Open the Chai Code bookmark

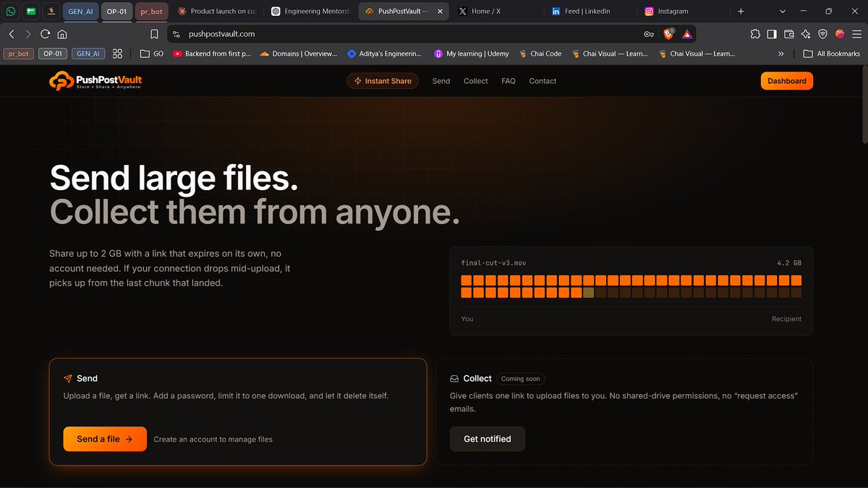540,53
